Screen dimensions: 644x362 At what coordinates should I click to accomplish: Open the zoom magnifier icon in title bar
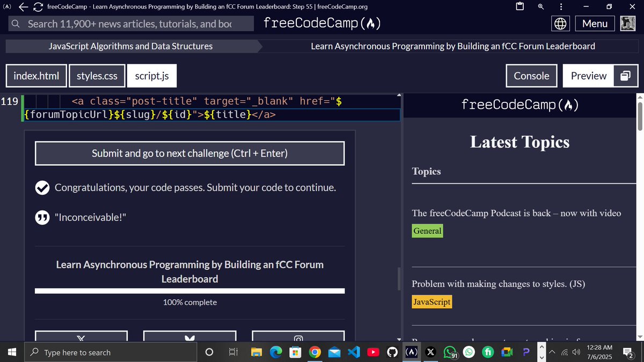point(540,7)
